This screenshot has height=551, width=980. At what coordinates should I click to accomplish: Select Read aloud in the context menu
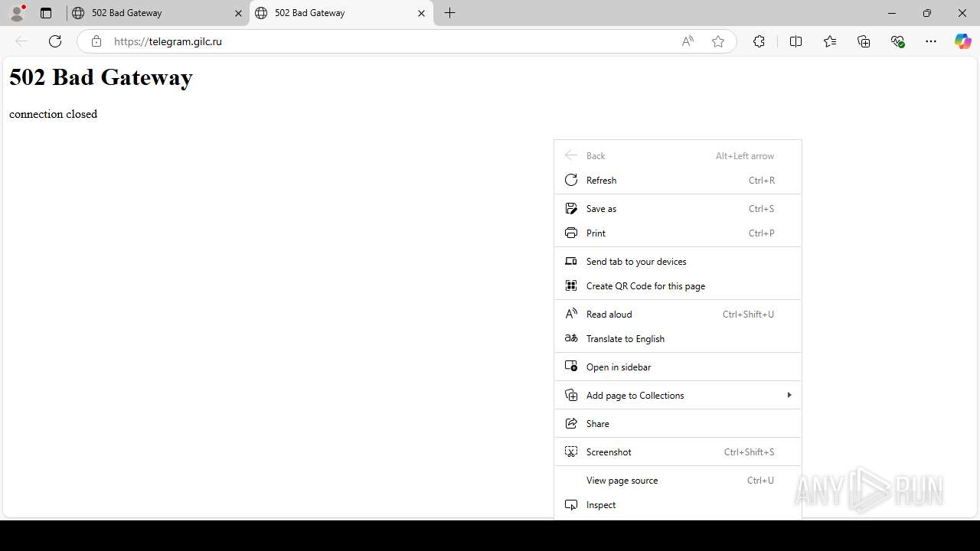[x=678, y=315]
